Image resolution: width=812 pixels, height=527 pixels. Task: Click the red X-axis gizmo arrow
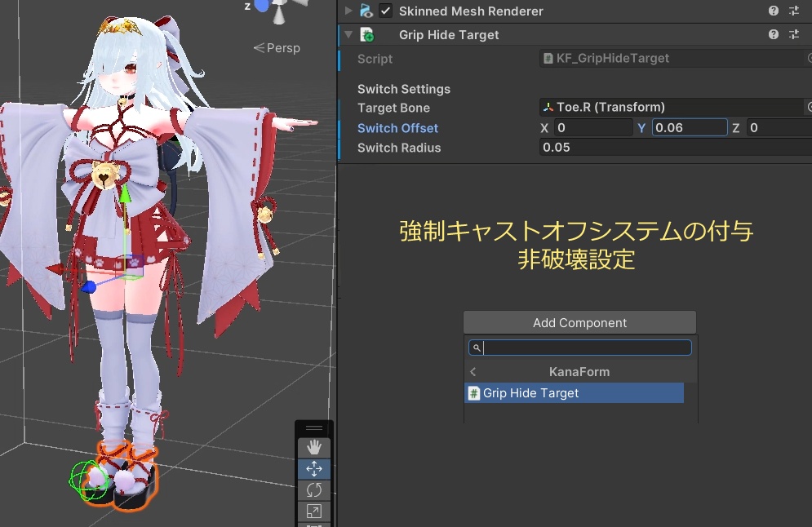tap(55, 269)
